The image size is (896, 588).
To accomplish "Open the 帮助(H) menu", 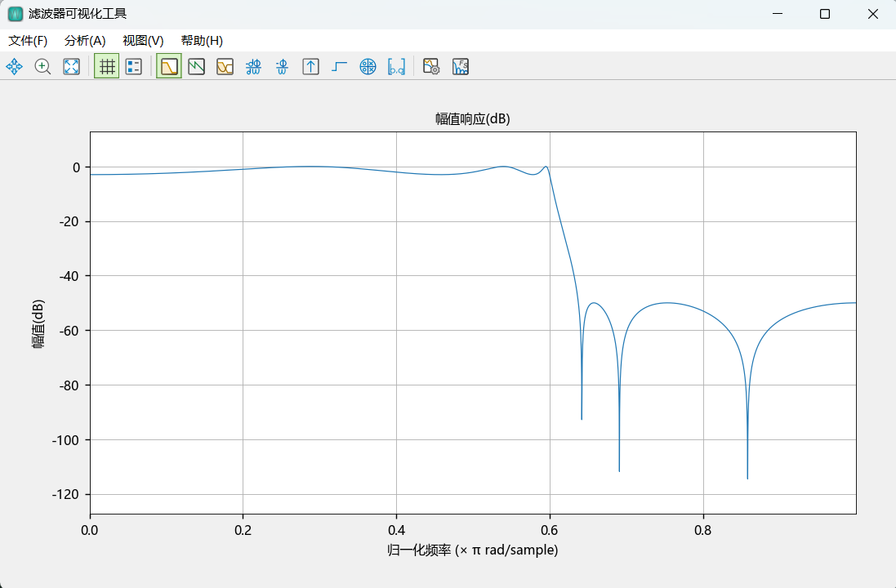I will point(202,41).
